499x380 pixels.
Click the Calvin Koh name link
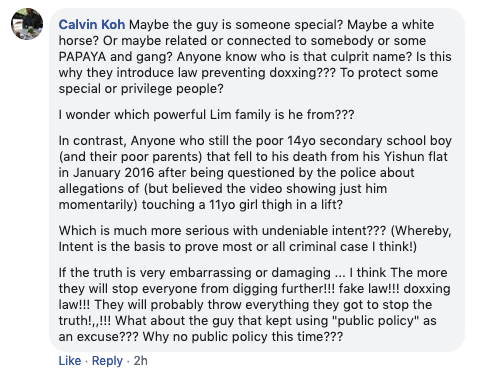pos(92,25)
